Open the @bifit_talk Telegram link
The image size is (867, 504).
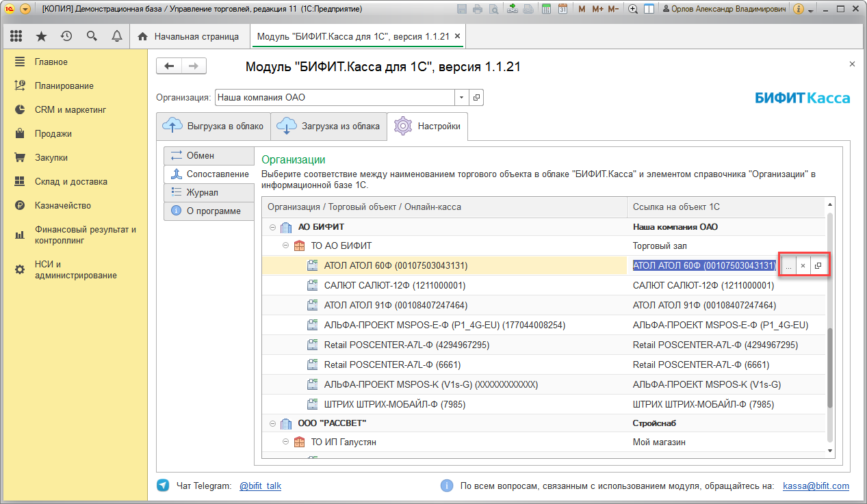[260, 486]
